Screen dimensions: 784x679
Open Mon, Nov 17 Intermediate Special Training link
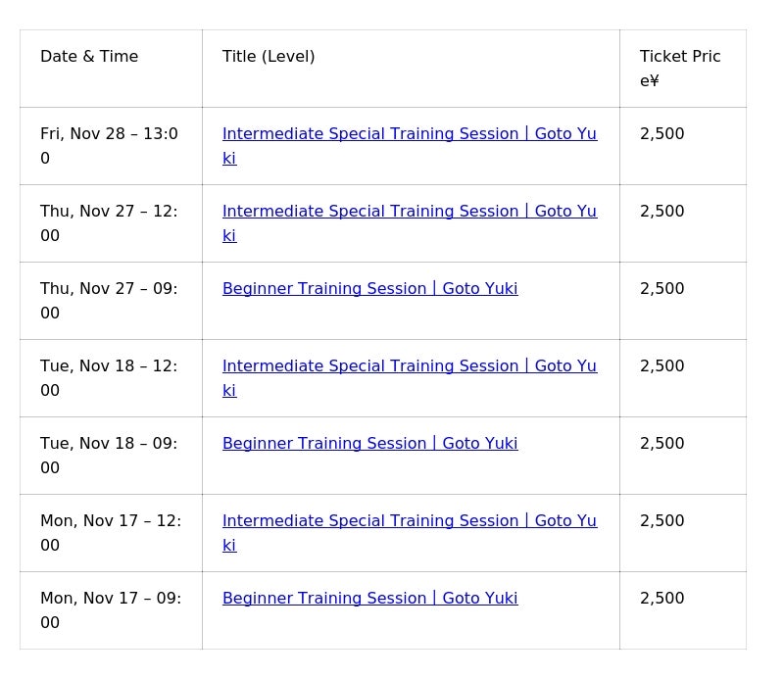coord(409,521)
